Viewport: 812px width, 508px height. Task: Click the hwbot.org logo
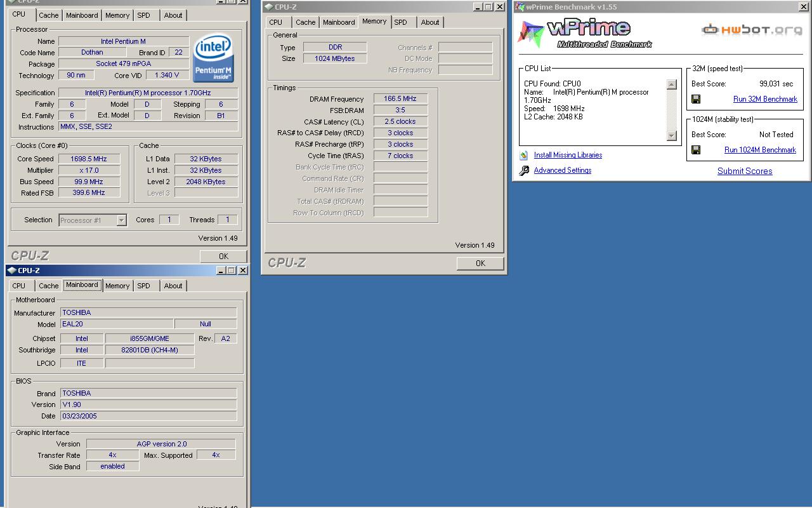pos(752,30)
